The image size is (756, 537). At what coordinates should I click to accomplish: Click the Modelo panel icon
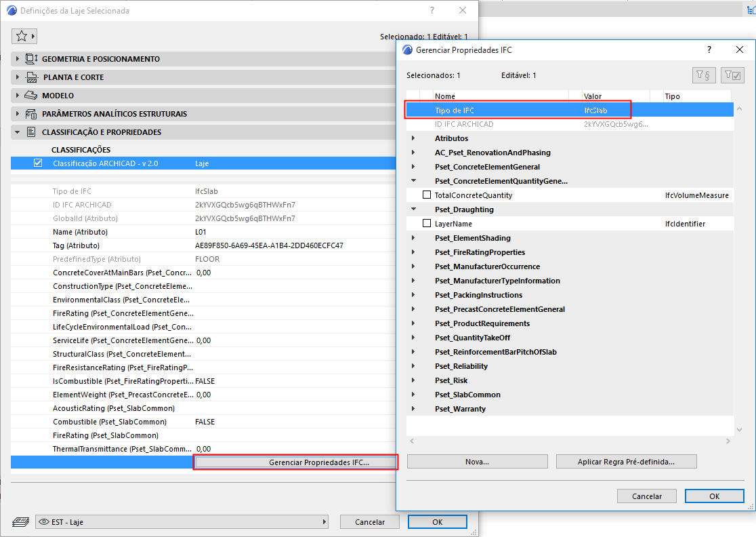[31, 96]
